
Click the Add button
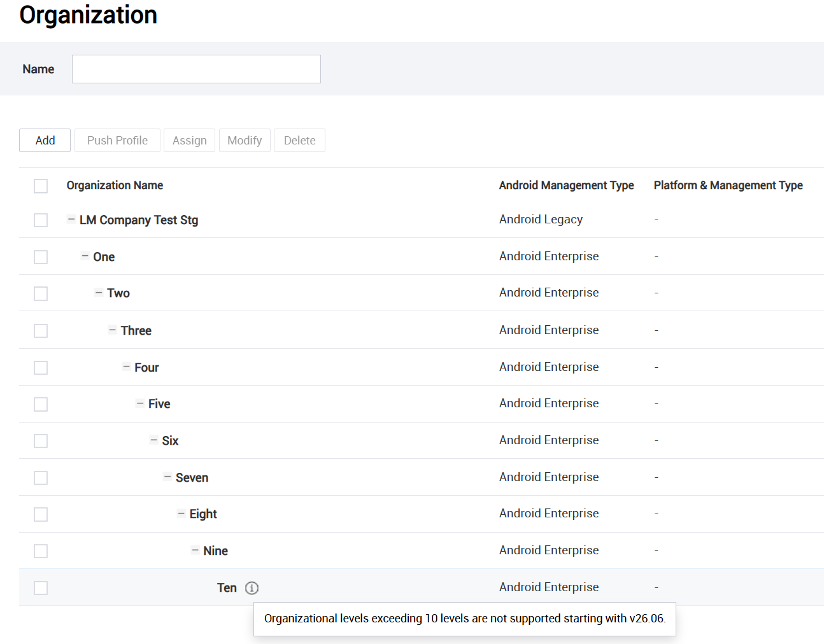(45, 140)
